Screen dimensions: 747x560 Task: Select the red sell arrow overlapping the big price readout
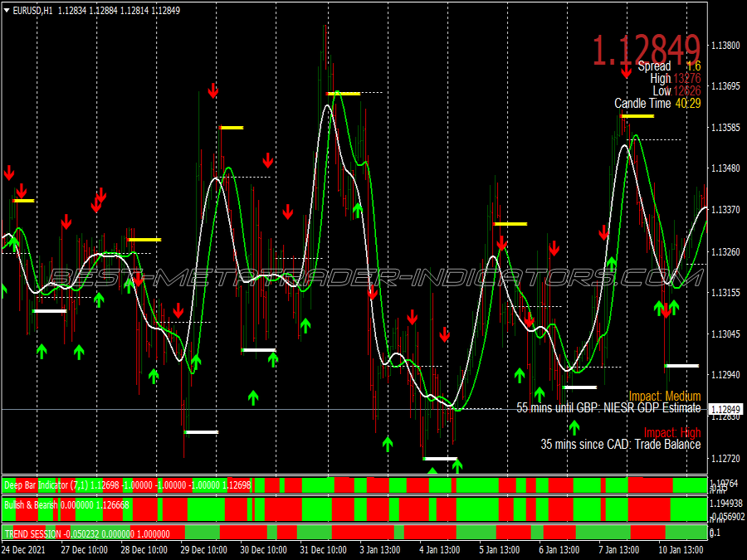point(626,71)
